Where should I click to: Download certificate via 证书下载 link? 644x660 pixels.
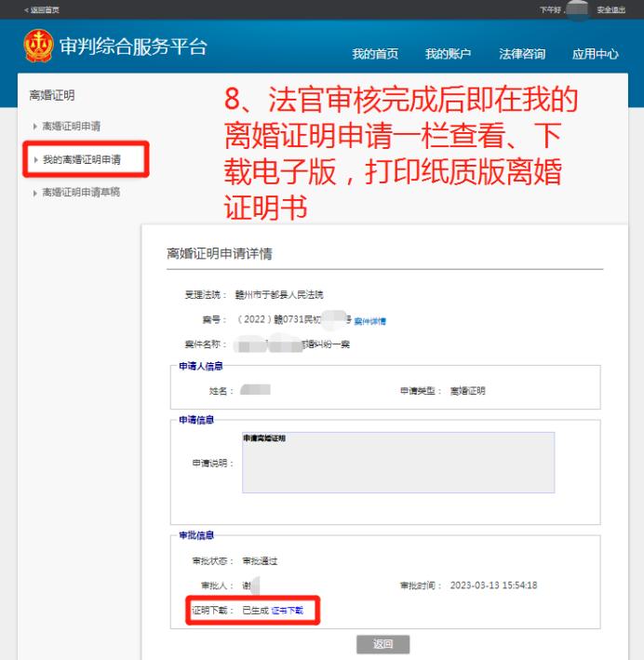287,611
